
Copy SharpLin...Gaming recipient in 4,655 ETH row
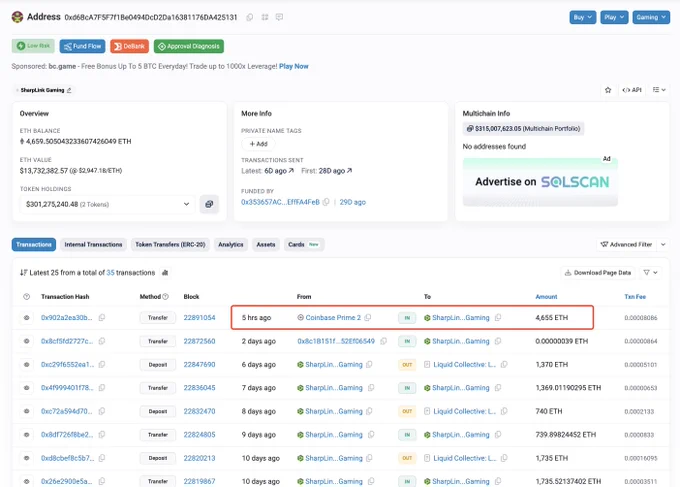point(498,317)
